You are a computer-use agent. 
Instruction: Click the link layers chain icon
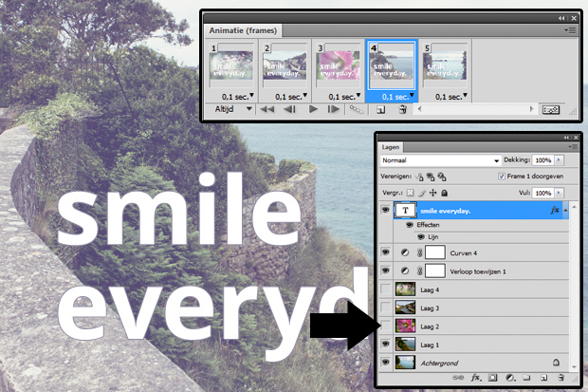pos(458,378)
